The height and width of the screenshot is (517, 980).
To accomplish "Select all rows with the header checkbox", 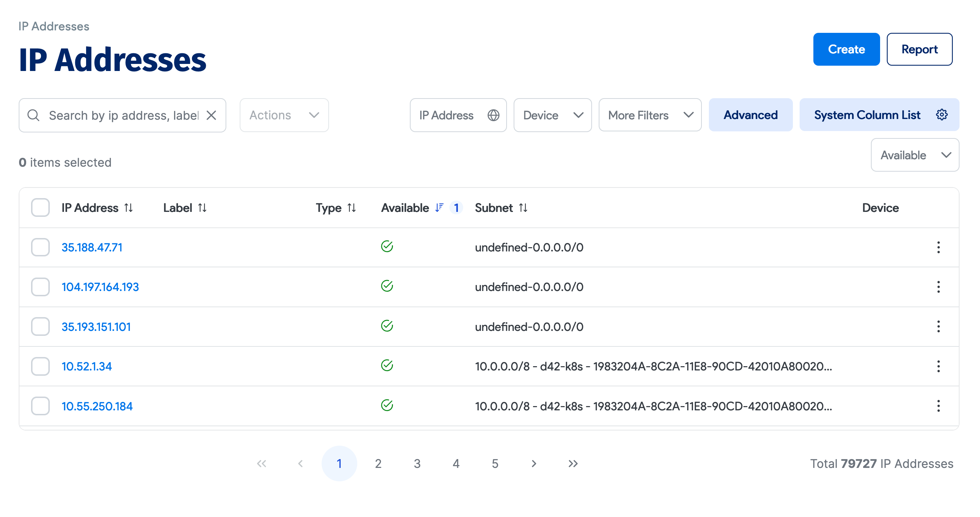I will click(x=40, y=207).
